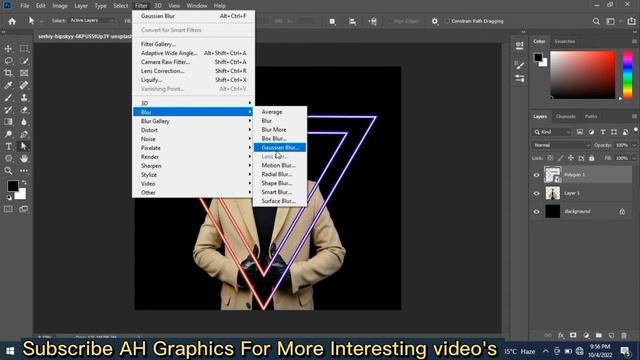Screen dimensions: 640x360
Task: Select the Blur drop tool
Action: [x=24, y=122]
